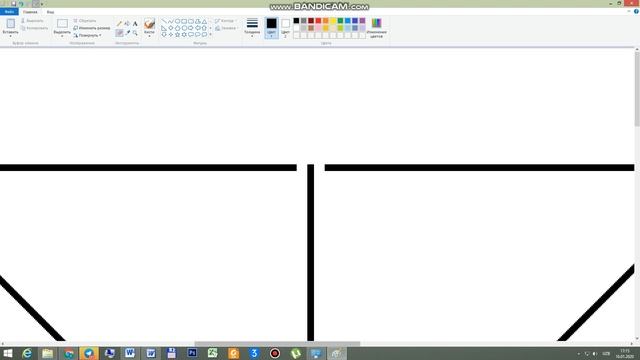Select the Color picker eyedropper tool
Screen dimensions: 640x360
click(127, 33)
